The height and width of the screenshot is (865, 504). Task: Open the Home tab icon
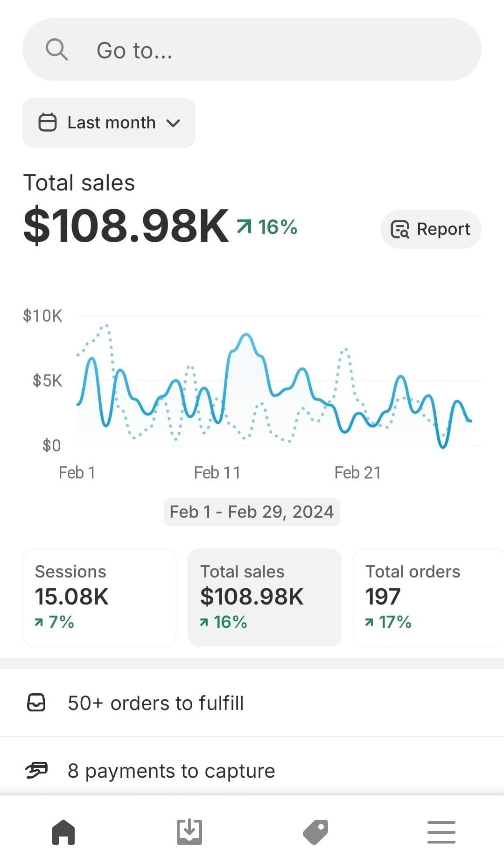coord(63,832)
